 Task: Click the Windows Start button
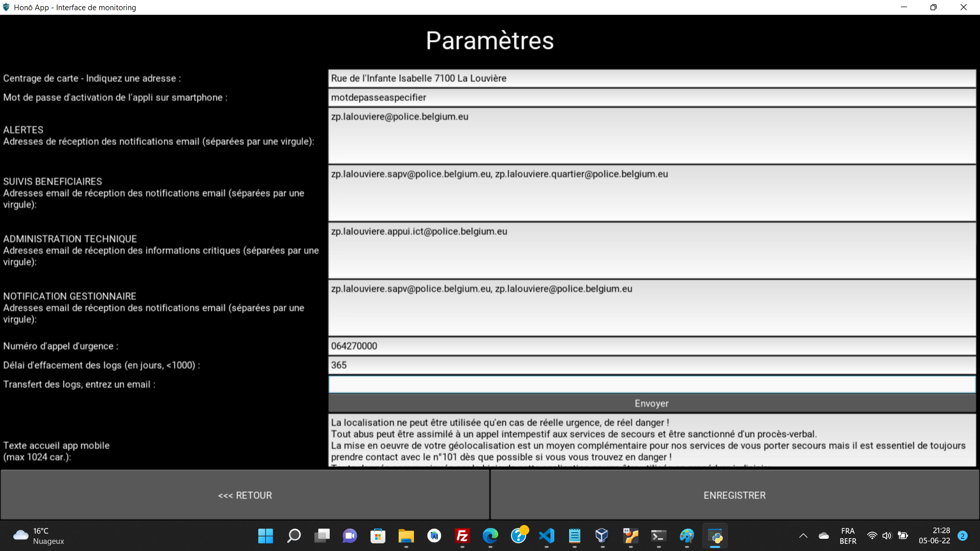pos(265,536)
